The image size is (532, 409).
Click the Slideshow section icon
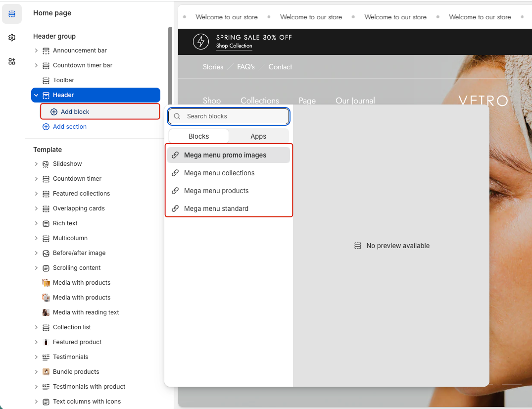tap(46, 164)
